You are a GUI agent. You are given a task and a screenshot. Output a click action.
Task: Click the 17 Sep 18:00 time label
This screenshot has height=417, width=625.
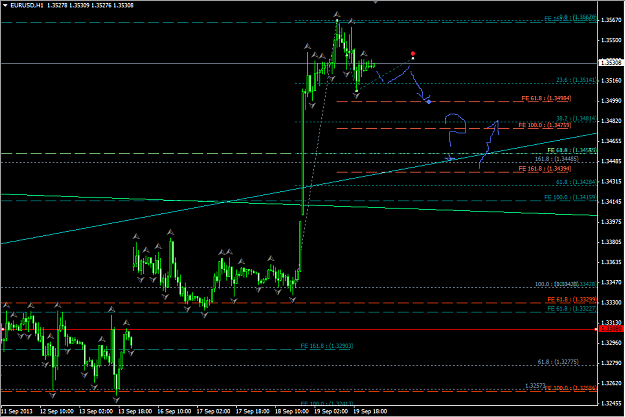tap(253, 411)
